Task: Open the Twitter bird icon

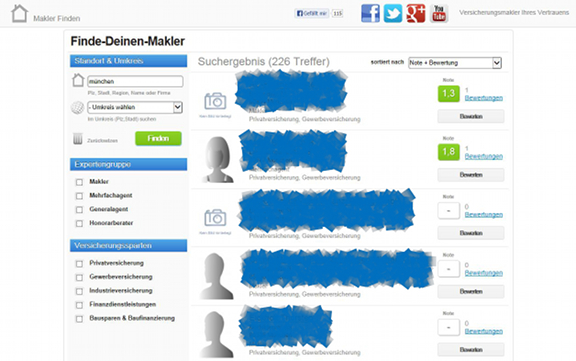Action: [393, 13]
